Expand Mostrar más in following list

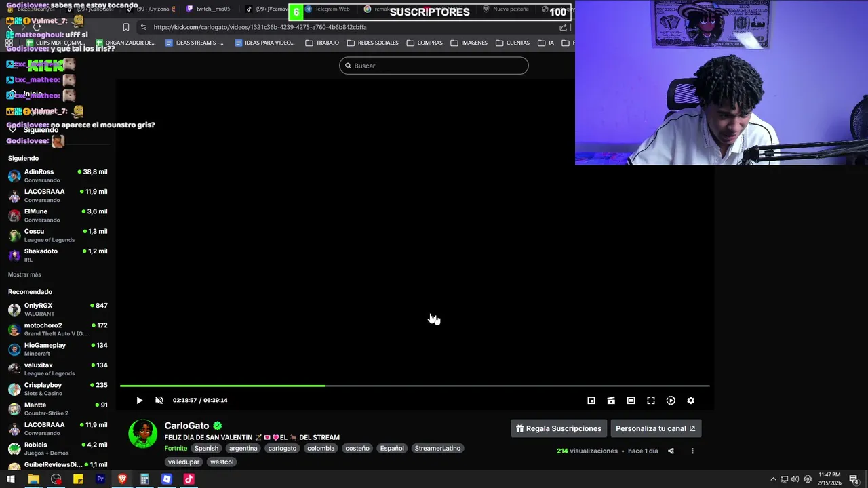point(24,274)
